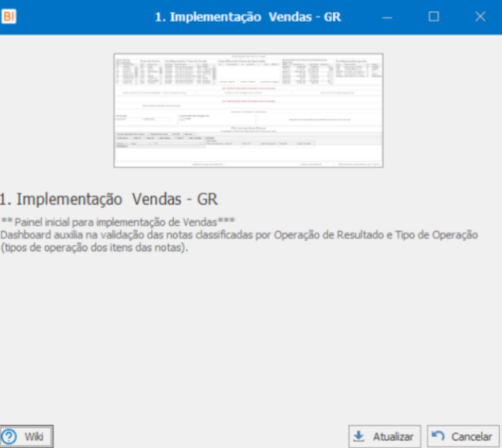
Task: Click the window title text in the title bar
Action: (248, 17)
